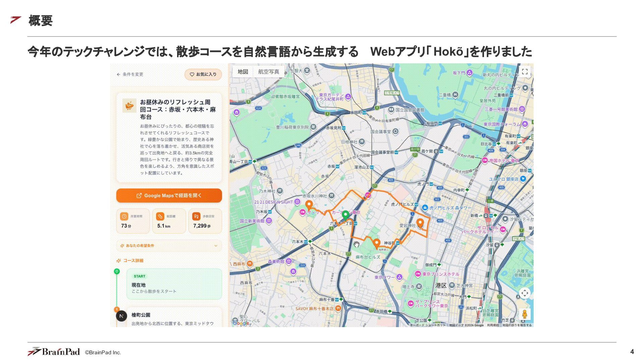The image size is (644, 362).
Task: Click the 7,299歩 step count value
Action: [x=202, y=226]
